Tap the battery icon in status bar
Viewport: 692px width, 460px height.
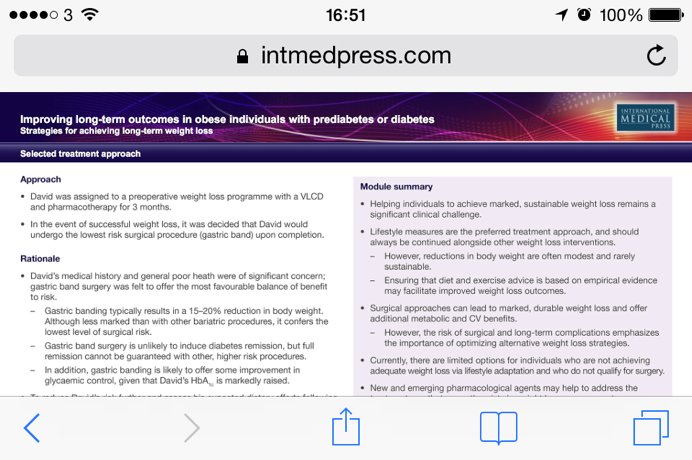666,15
